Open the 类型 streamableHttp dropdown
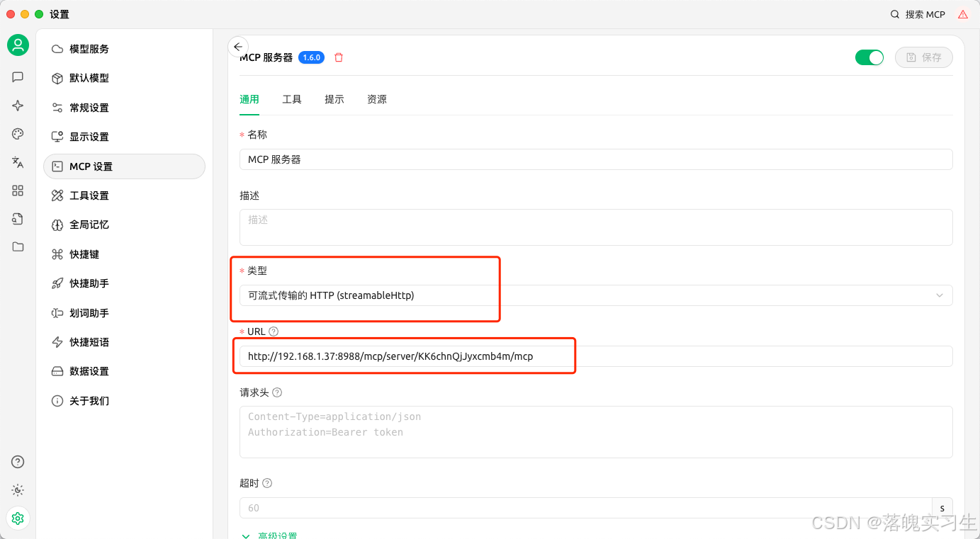980x539 pixels. (596, 295)
